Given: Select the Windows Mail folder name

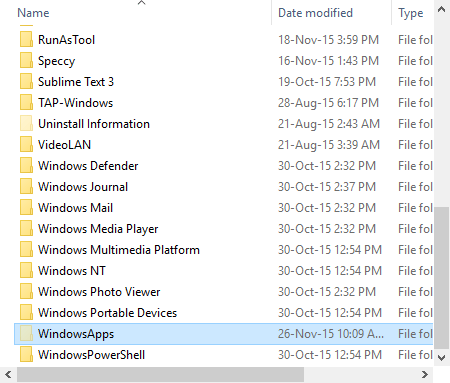Looking at the screenshot, I should pos(75,208).
